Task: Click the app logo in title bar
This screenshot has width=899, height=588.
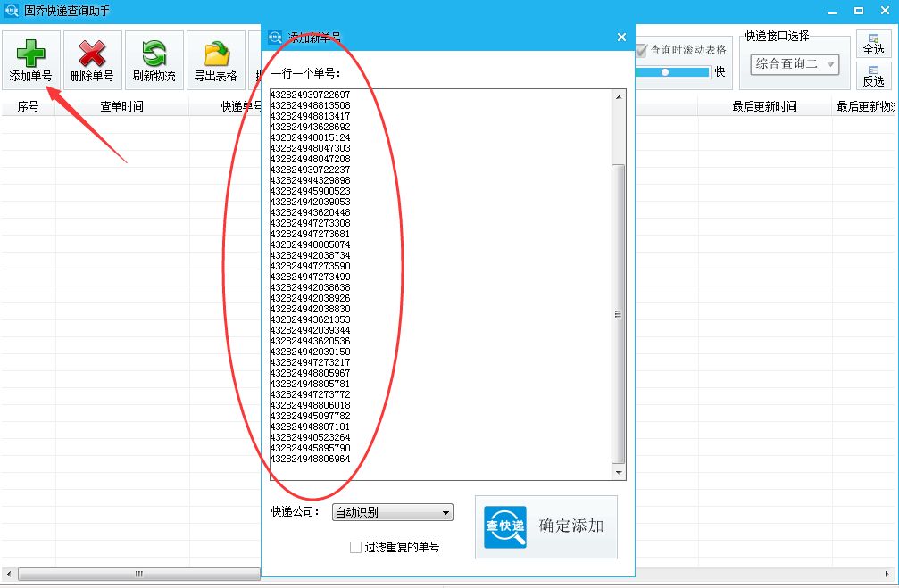Action: tap(11, 11)
